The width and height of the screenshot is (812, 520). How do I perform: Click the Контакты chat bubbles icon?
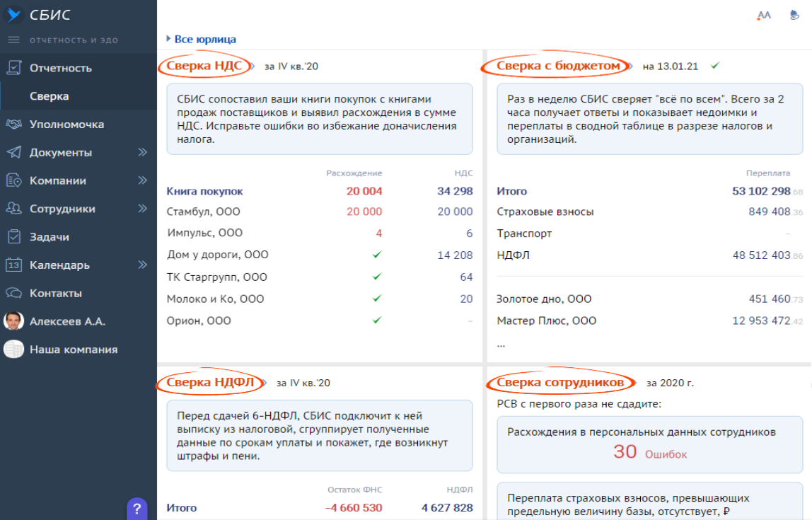point(13,293)
